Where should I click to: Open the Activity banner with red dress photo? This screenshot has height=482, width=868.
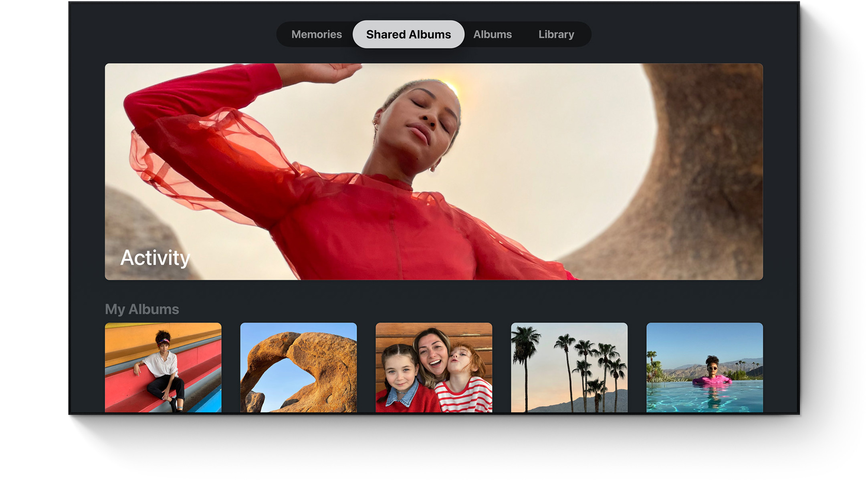(x=434, y=171)
